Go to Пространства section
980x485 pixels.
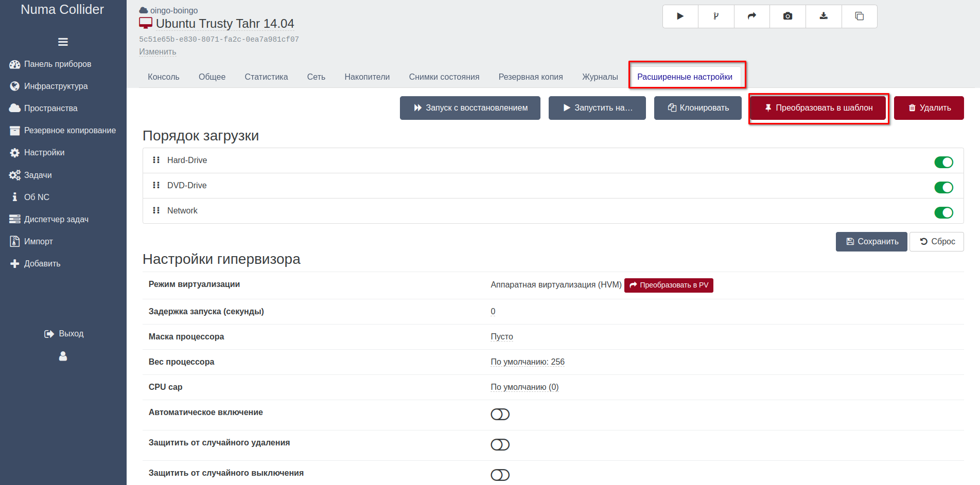point(44,109)
